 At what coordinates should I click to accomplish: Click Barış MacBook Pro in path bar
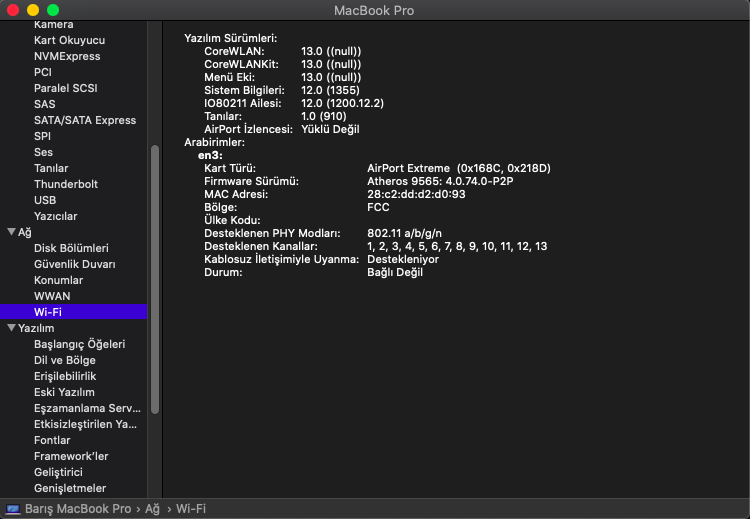coord(78,509)
